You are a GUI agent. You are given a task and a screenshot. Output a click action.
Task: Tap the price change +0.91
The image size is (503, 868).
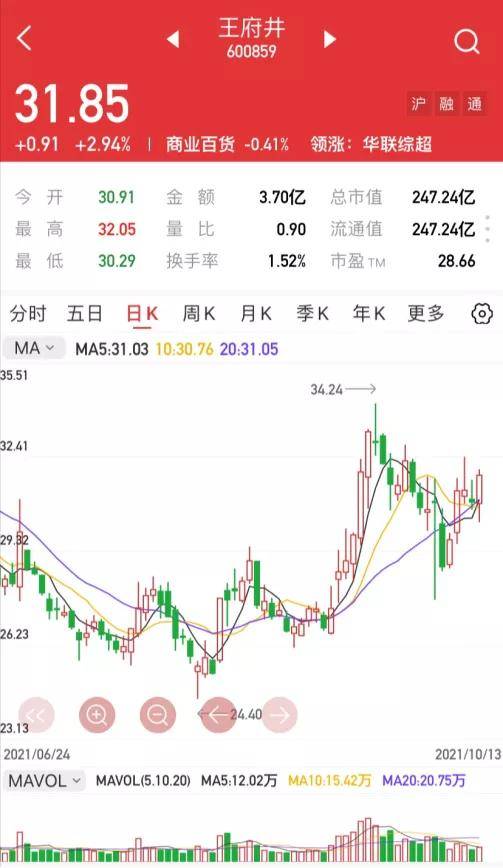[x=37, y=144]
